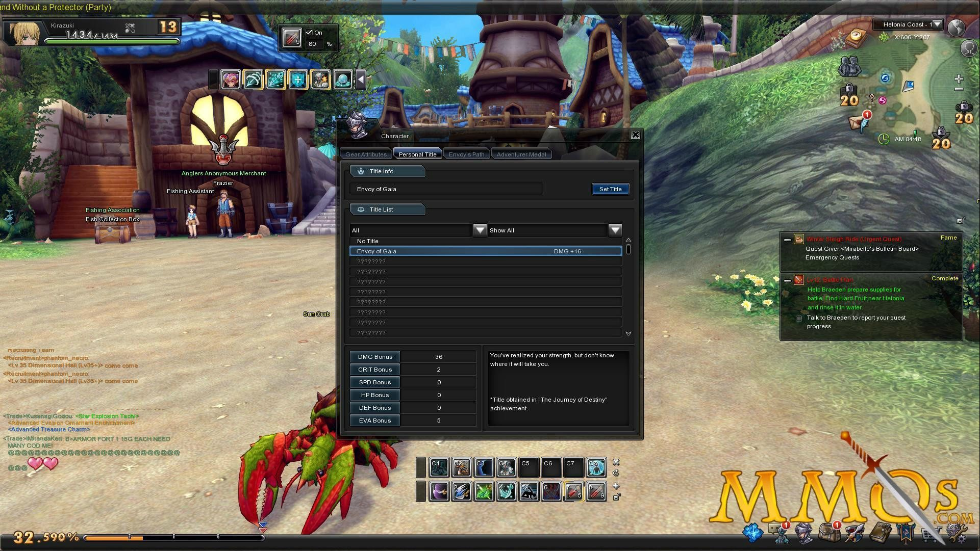Click the hotbar X clear icon
Viewport: 980px width, 551px height.
[x=616, y=462]
